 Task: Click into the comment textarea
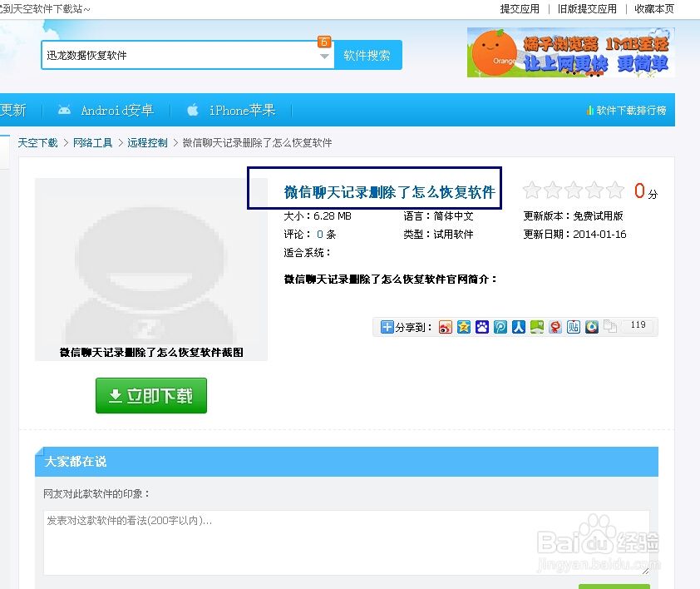347,542
